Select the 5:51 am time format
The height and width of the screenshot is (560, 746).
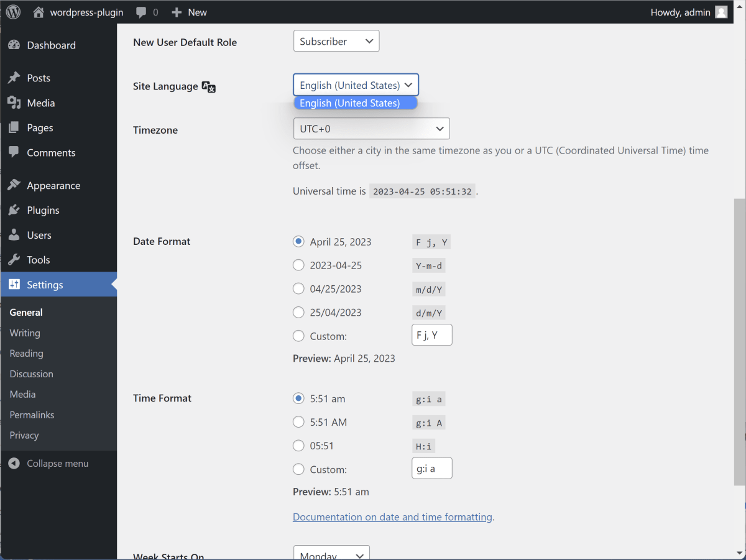coord(298,398)
